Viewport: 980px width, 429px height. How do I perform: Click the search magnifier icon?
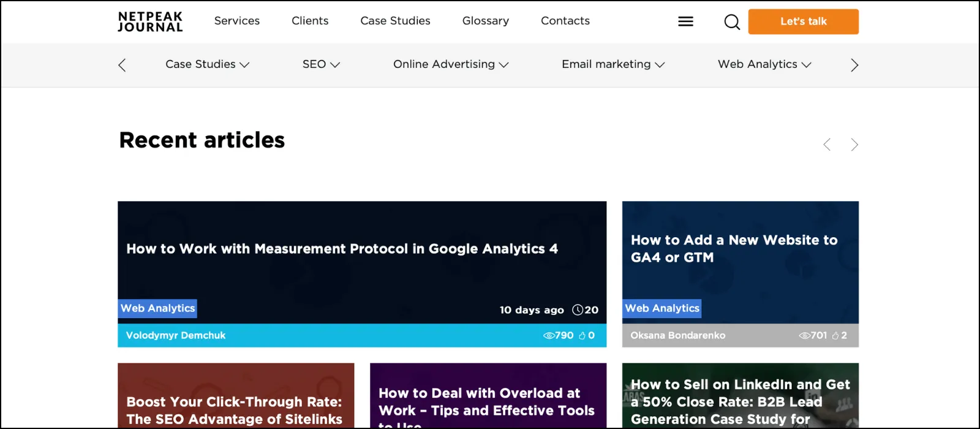(732, 22)
